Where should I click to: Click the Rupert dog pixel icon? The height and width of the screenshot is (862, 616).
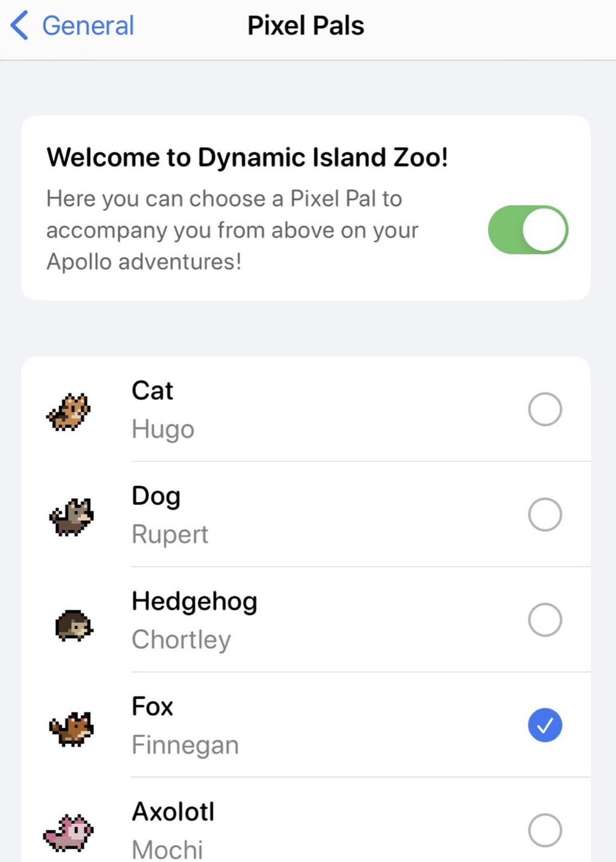point(72,517)
